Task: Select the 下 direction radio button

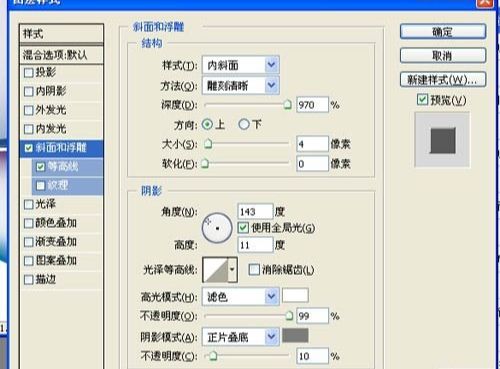Action: [x=244, y=125]
